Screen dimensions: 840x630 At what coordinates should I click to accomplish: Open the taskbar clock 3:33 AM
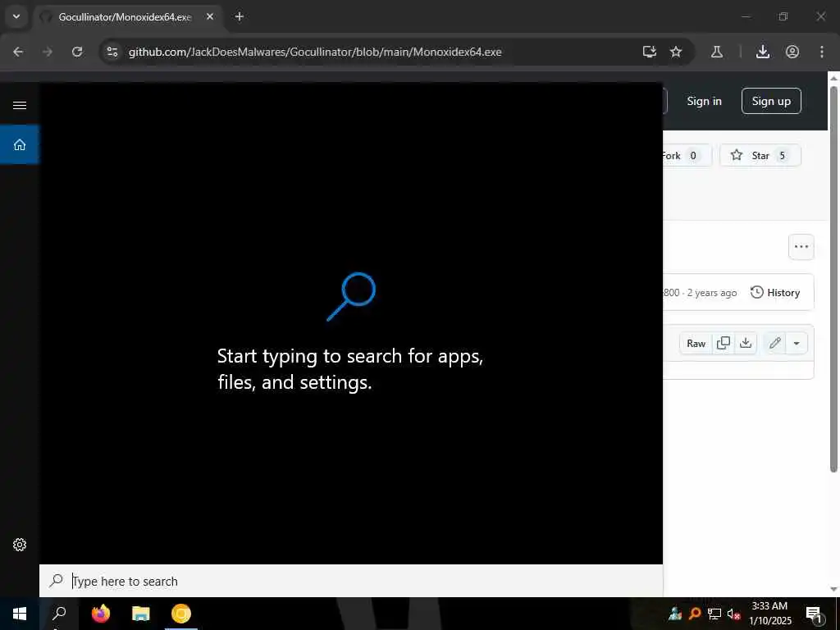pyautogui.click(x=769, y=614)
